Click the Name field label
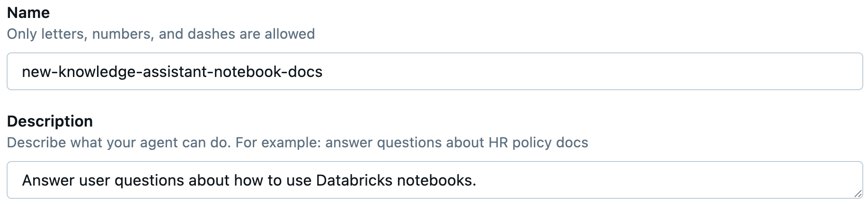 click(x=28, y=13)
